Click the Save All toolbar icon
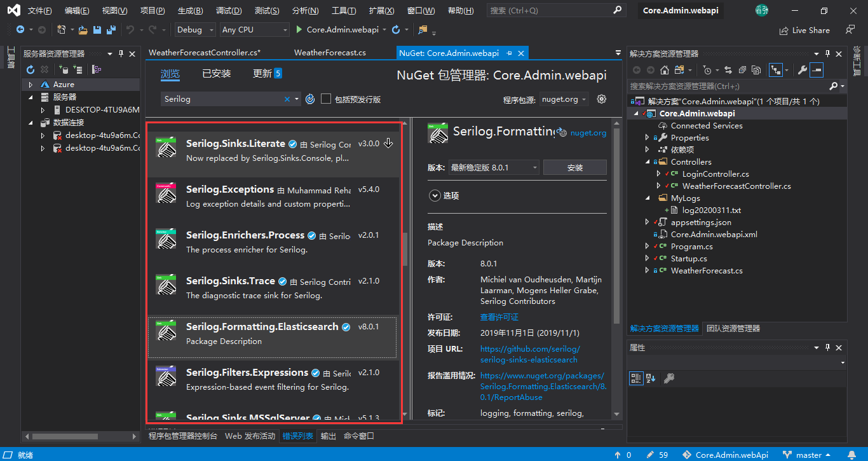 coord(111,30)
